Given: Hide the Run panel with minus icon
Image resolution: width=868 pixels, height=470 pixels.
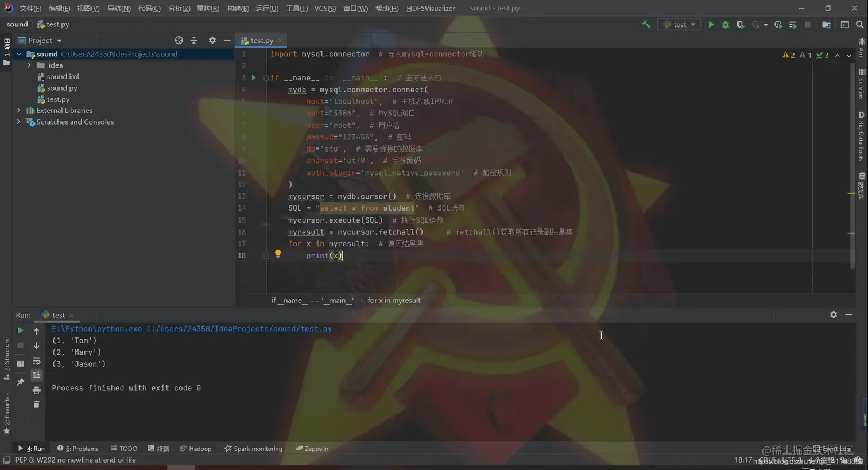Looking at the screenshot, I should click(x=848, y=314).
